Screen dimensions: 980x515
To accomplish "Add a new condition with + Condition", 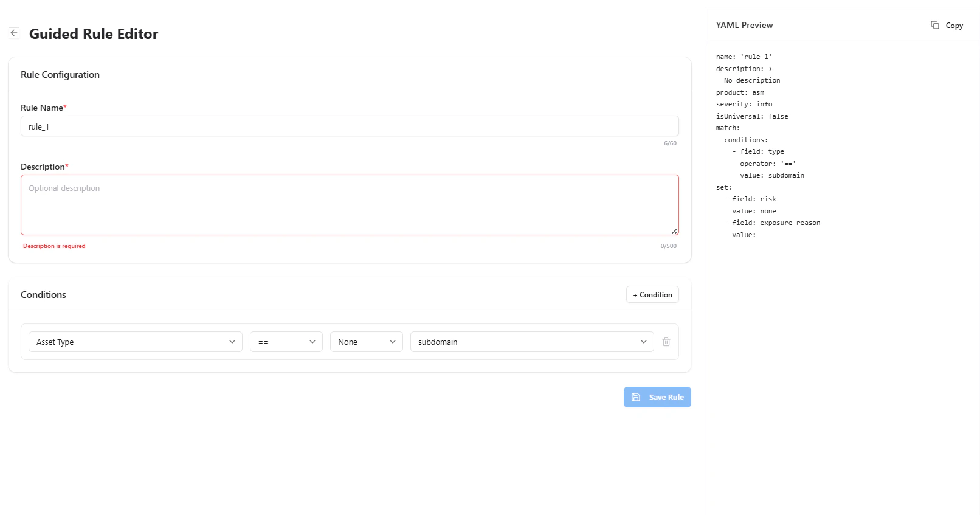I will click(x=652, y=294).
